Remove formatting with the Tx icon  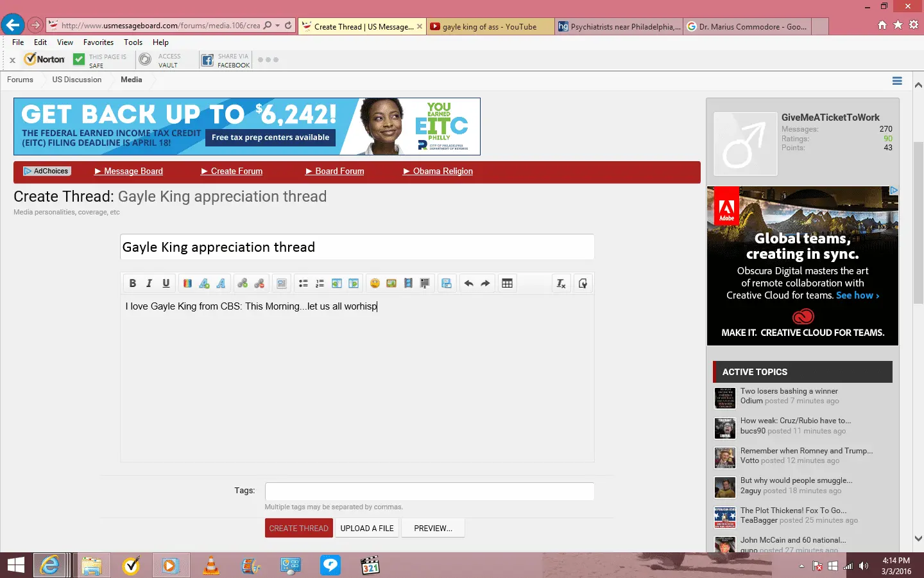pyautogui.click(x=561, y=283)
